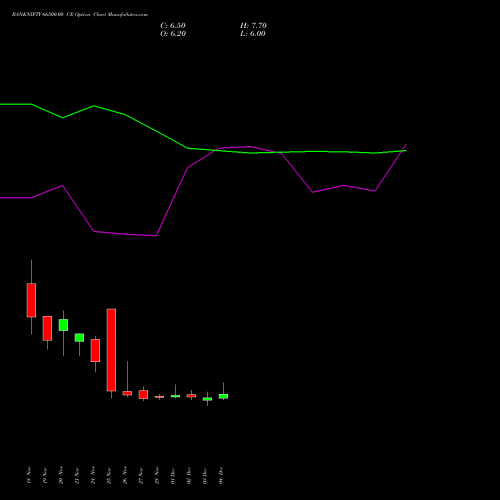Viewport: 500px width, 500px height.
Task: Click the 26 Nov date label
Action: coord(125,475)
